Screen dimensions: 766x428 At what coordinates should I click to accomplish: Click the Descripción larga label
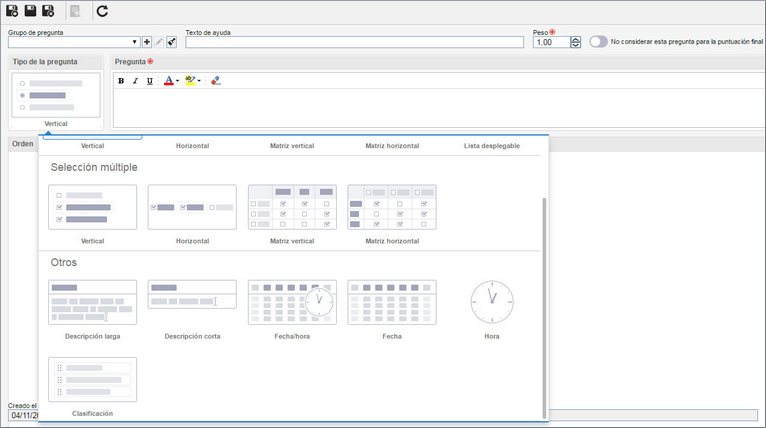92,336
